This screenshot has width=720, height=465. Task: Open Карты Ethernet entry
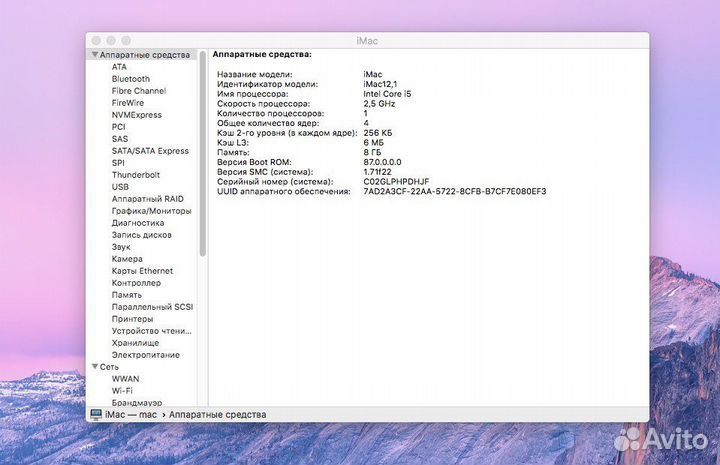tap(142, 271)
